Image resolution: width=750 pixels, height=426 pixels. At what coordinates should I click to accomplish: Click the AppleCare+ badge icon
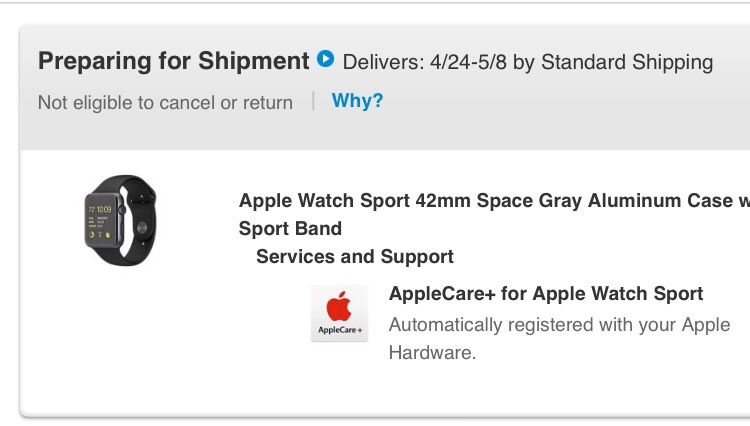click(x=339, y=313)
